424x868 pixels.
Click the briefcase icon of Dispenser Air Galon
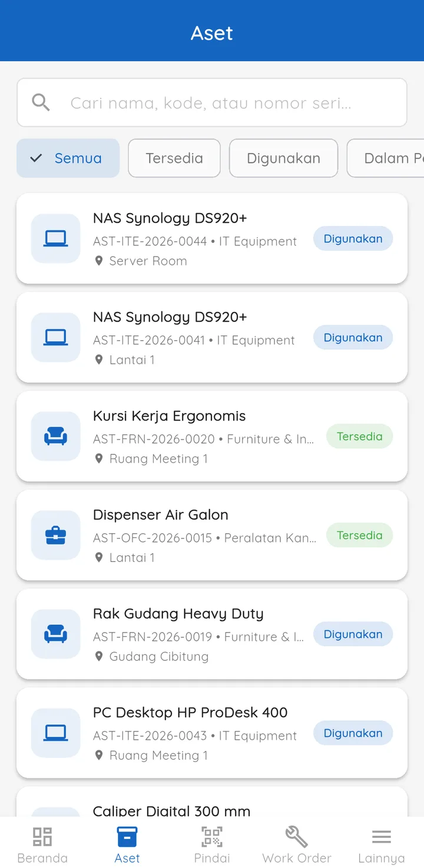pos(56,535)
